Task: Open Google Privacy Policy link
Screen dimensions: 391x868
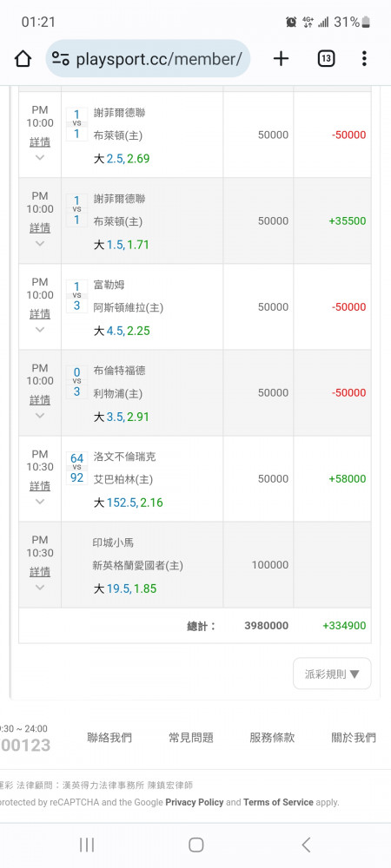Action: [x=195, y=801]
